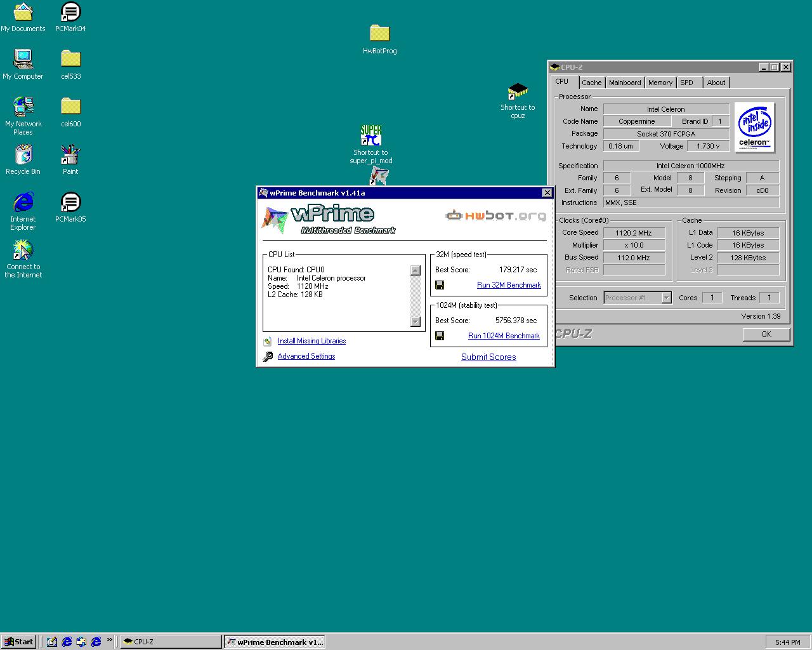Open Internet Explorer desktop icon
The image size is (812, 650).
[x=23, y=211]
